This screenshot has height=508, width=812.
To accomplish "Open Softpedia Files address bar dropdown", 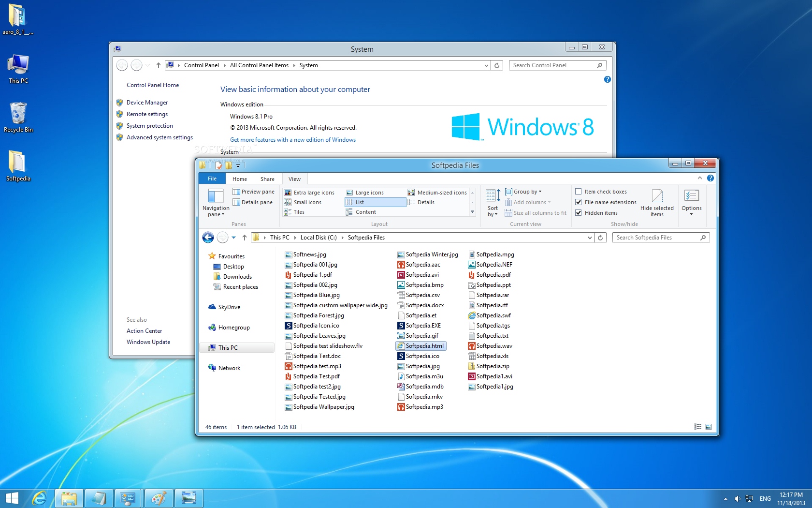I will pos(590,238).
